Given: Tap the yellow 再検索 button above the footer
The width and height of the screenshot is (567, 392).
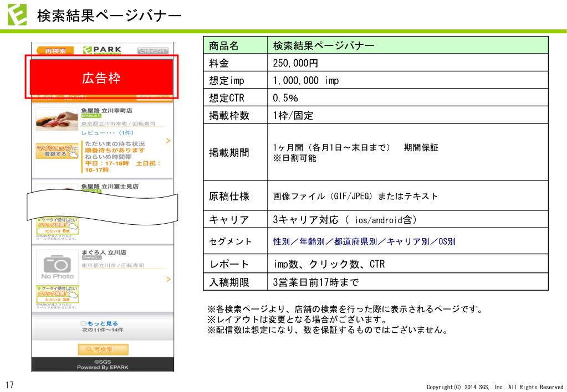Looking at the screenshot, I should pos(103,349).
